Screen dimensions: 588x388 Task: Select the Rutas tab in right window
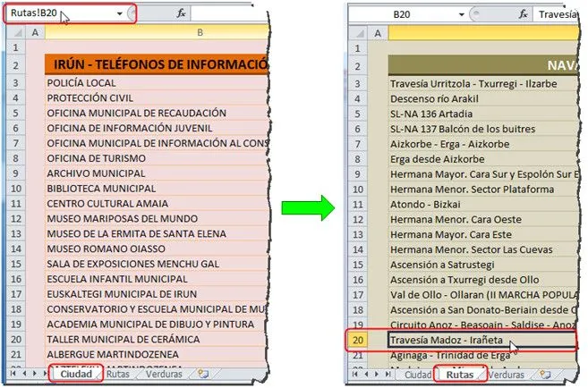tap(460, 375)
